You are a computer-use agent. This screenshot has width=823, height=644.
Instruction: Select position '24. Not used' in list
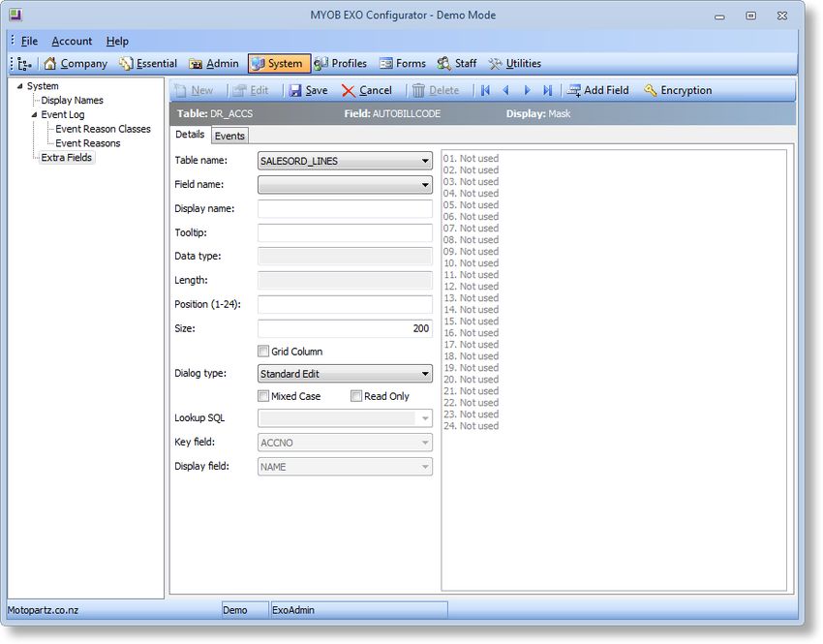[x=471, y=426]
